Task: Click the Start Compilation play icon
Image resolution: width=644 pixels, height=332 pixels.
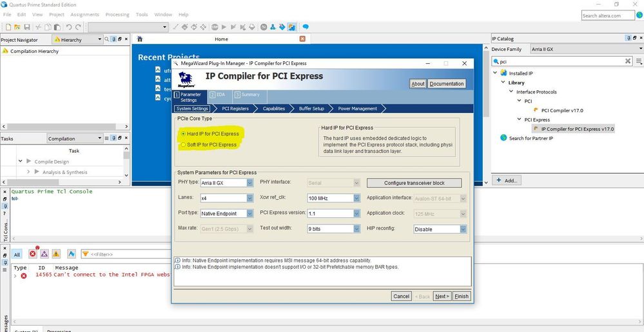Action: tap(224, 26)
